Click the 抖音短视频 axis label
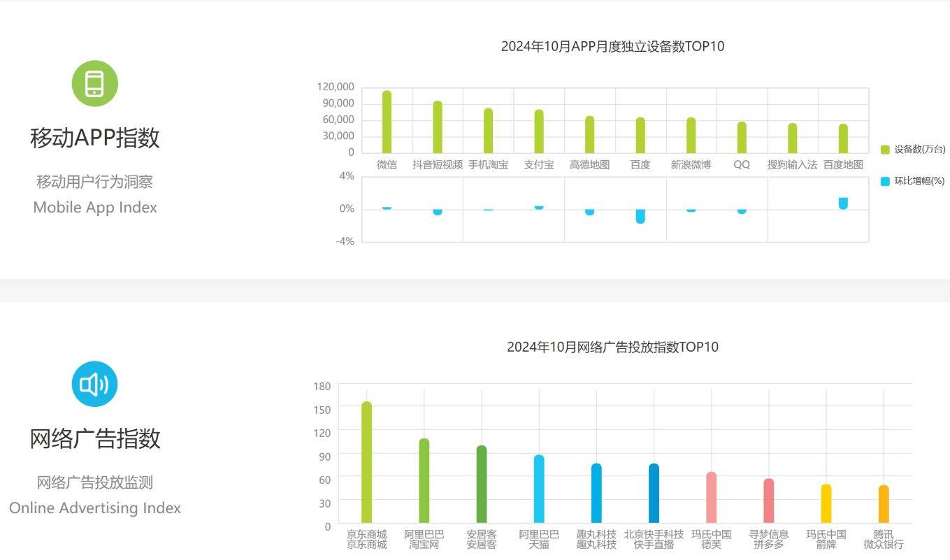 (438, 165)
